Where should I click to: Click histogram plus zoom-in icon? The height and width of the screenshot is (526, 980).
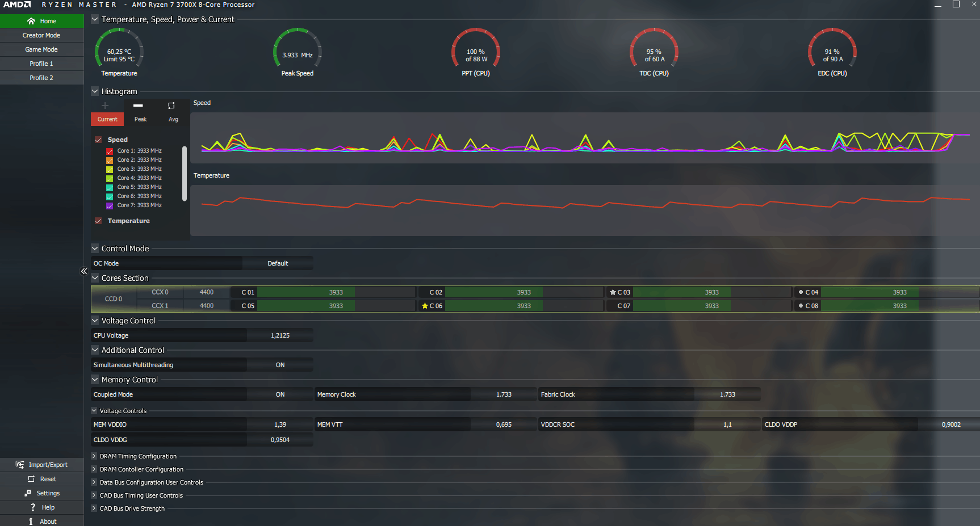(105, 106)
